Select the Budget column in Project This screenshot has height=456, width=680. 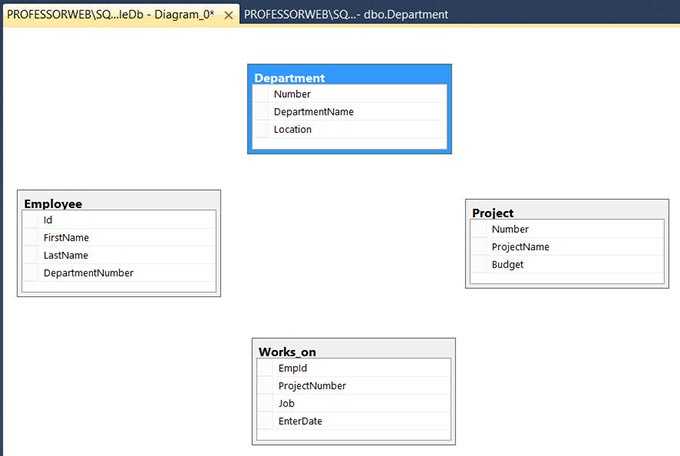click(x=507, y=265)
